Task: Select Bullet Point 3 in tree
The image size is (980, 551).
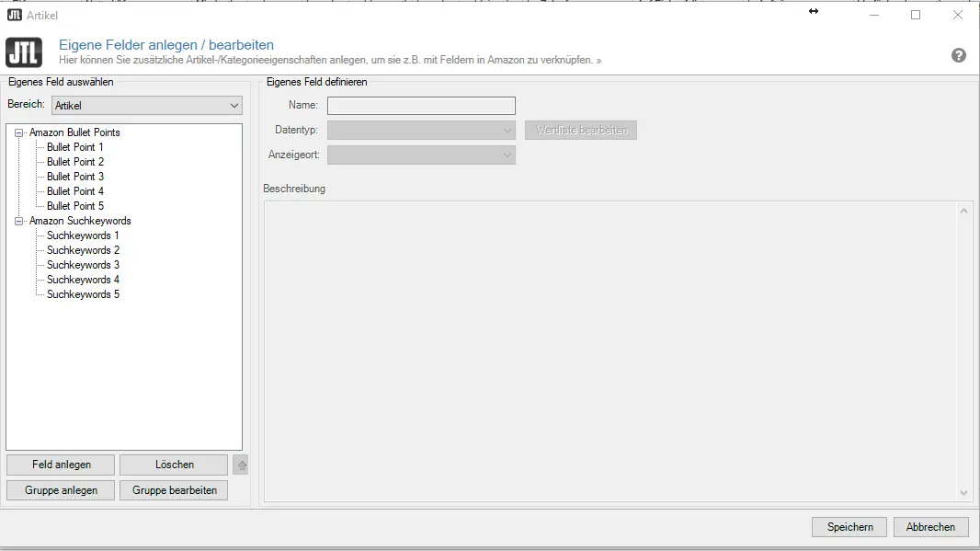Action: 75,177
